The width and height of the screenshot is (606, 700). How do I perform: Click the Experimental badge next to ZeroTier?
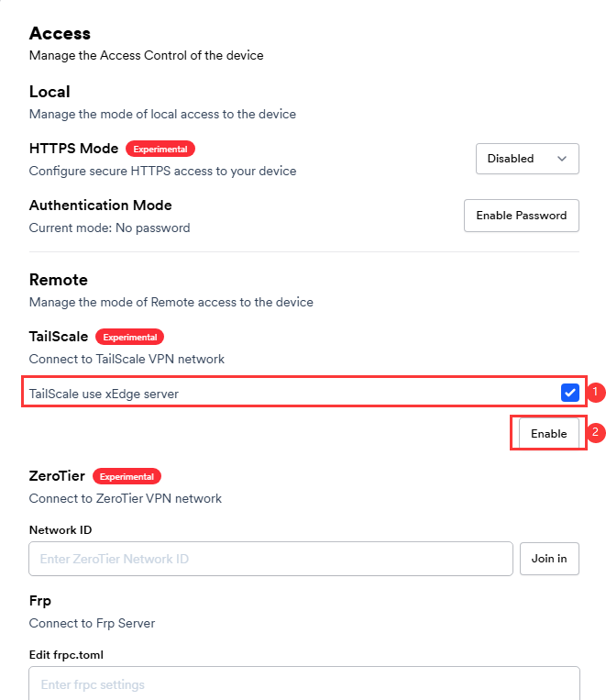(127, 476)
